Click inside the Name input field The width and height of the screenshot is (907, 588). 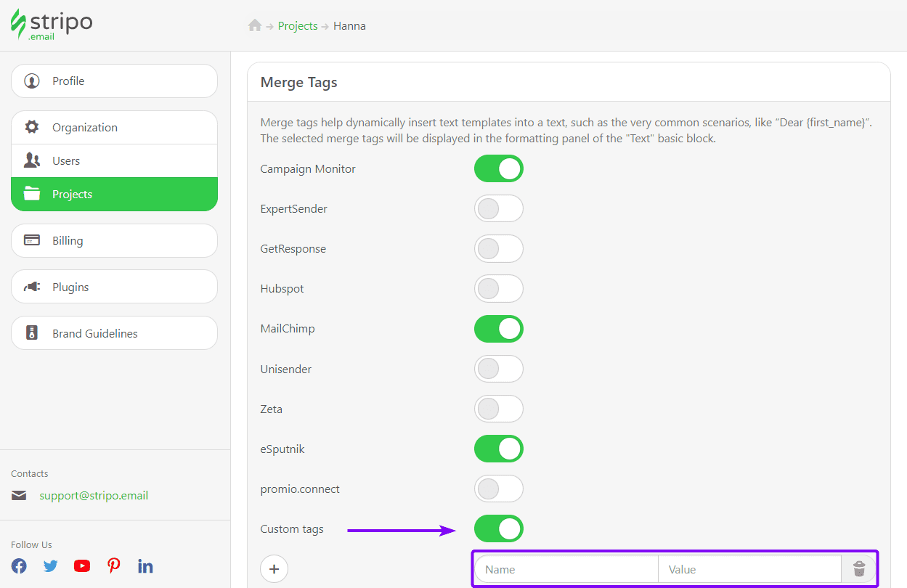566,569
